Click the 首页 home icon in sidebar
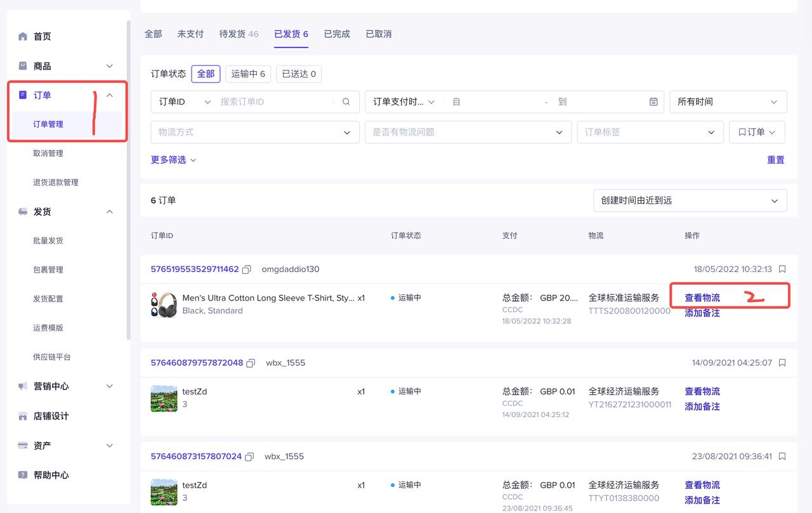 [x=23, y=37]
